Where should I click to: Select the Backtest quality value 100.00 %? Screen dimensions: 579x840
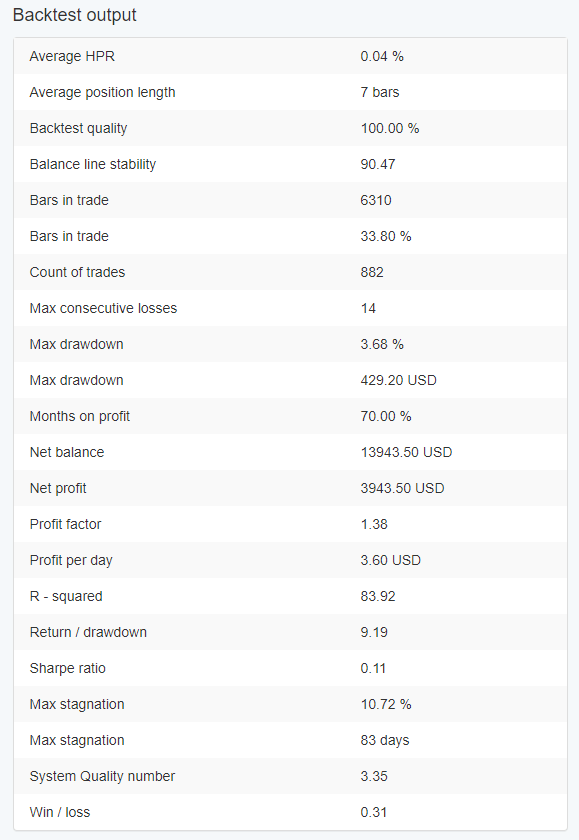pyautogui.click(x=389, y=128)
